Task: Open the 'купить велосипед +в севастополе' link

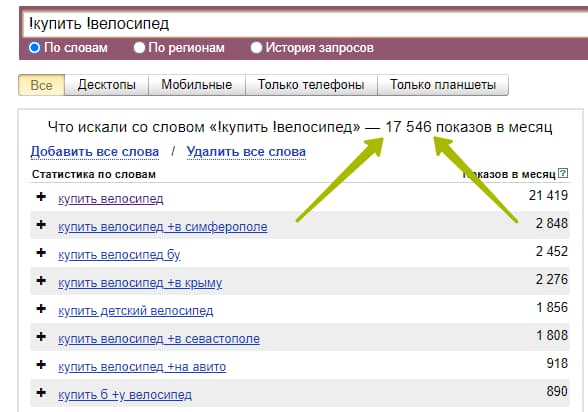Action: pyautogui.click(x=159, y=339)
